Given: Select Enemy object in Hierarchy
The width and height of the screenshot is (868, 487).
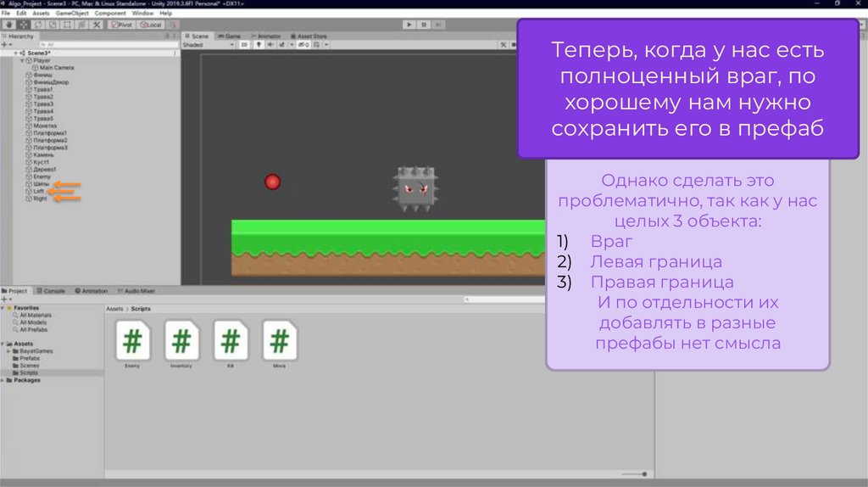Looking at the screenshot, I should [x=38, y=176].
